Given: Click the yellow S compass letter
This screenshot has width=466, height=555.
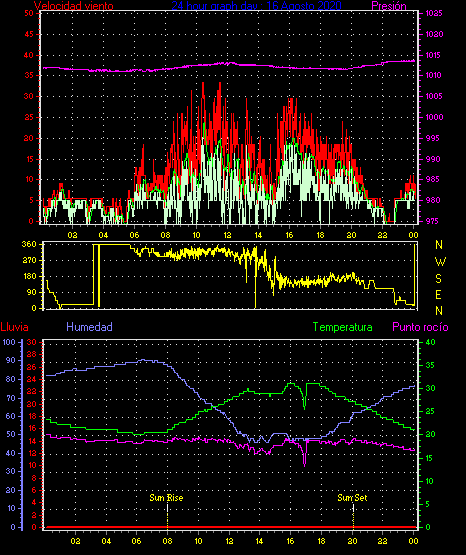Looking at the screenshot, I should [x=438, y=279].
